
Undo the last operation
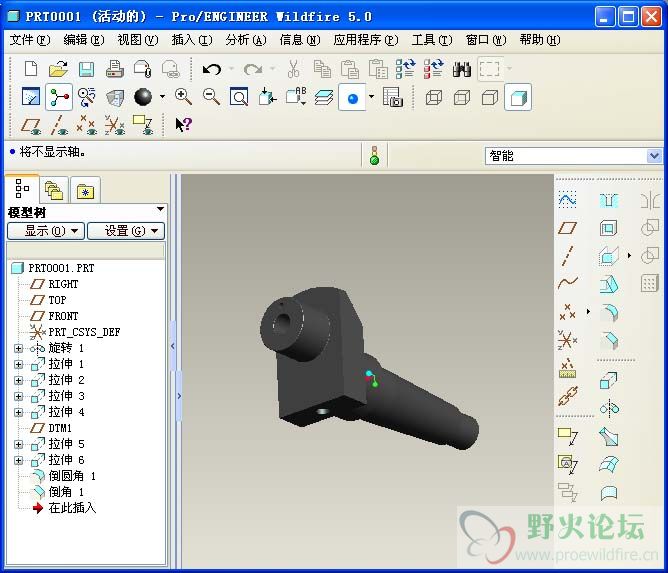[x=212, y=69]
